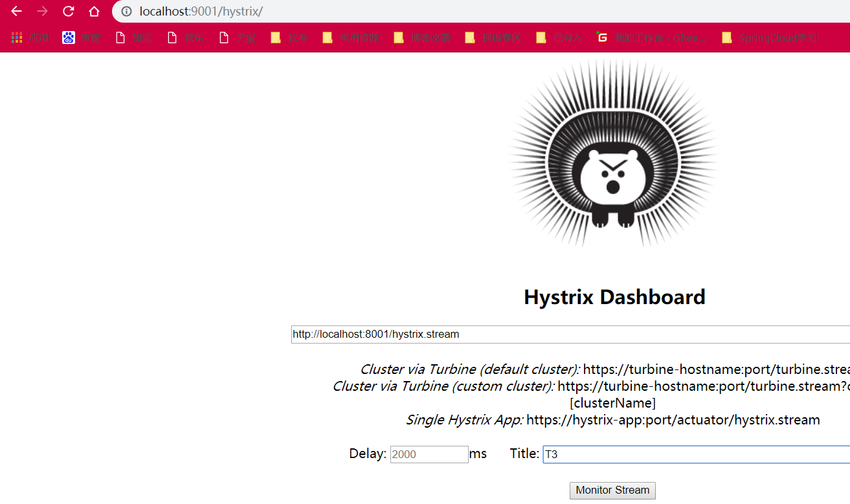
Task: View site information icon in address bar
Action: (127, 11)
